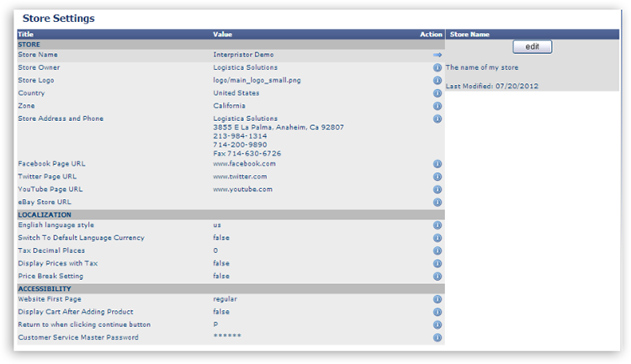Screen dimensions: 631x364
Task: Click eBay Store URL title
Action: [45, 202]
